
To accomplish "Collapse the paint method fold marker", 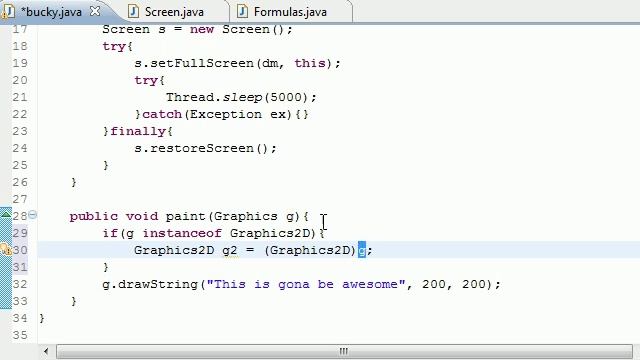I will pos(33,214).
